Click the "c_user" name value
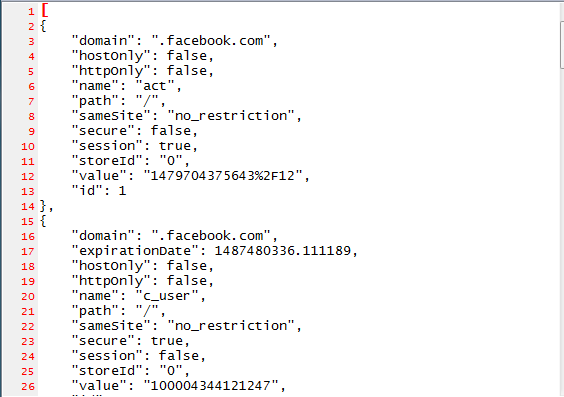 tap(167, 296)
